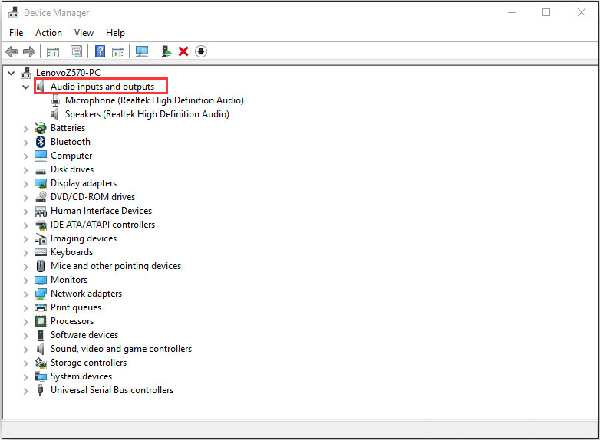Collapse the LenovoZ570-PC root node
Image resolution: width=600 pixels, height=440 pixels.
tap(11, 72)
